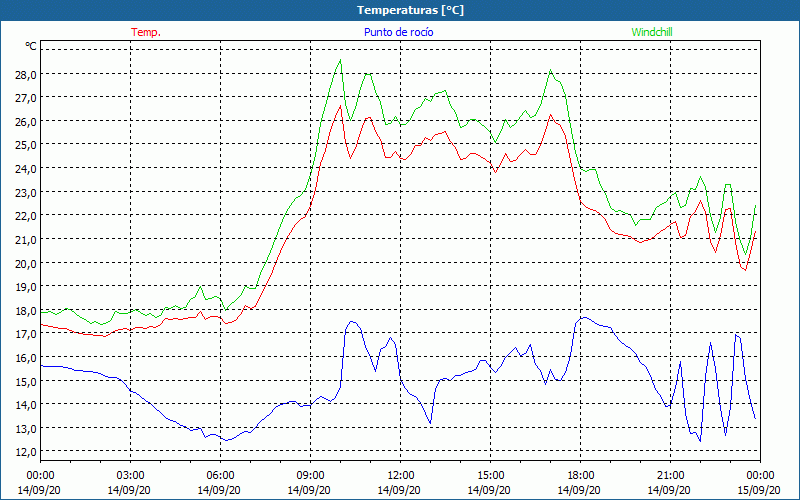Click the 19,0 Y-axis value
The height and width of the screenshot is (500, 800).
click(26, 287)
